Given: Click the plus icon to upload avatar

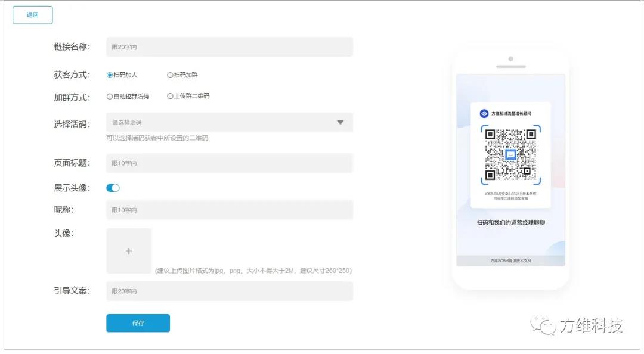Looking at the screenshot, I should 129,251.
